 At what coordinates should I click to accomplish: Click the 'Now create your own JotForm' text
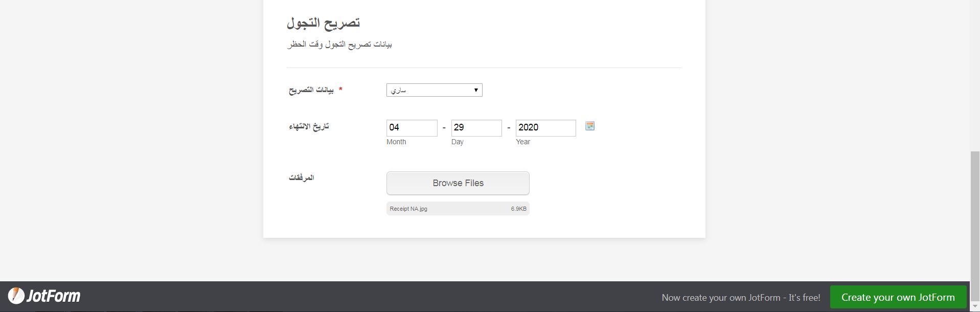tap(740, 298)
